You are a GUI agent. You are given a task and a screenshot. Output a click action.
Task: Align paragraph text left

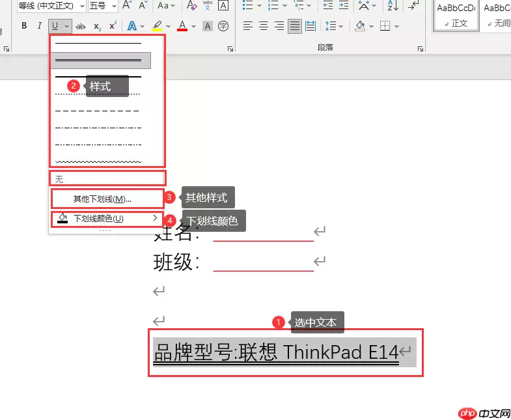[247, 26]
